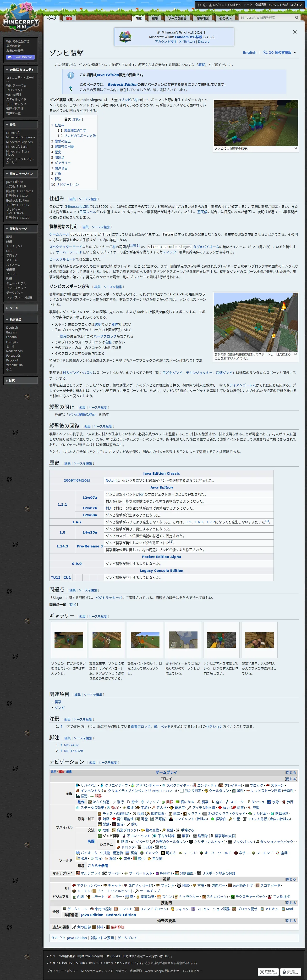Open the その他 dropdown menu

point(225,18)
